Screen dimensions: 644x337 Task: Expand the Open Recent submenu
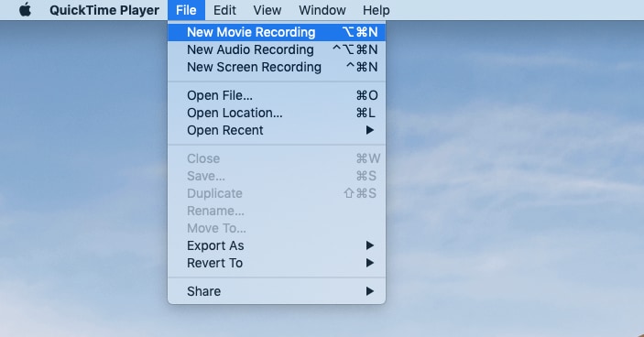(277, 130)
